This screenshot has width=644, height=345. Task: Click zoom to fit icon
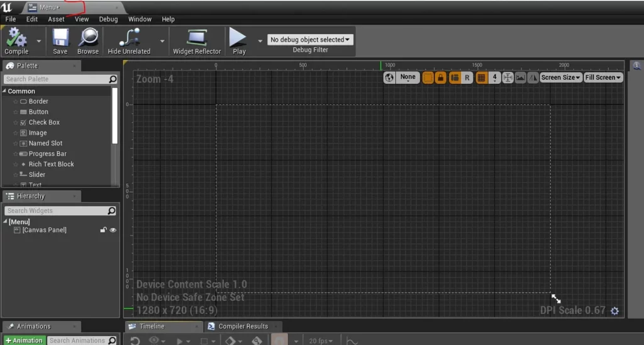coord(508,77)
